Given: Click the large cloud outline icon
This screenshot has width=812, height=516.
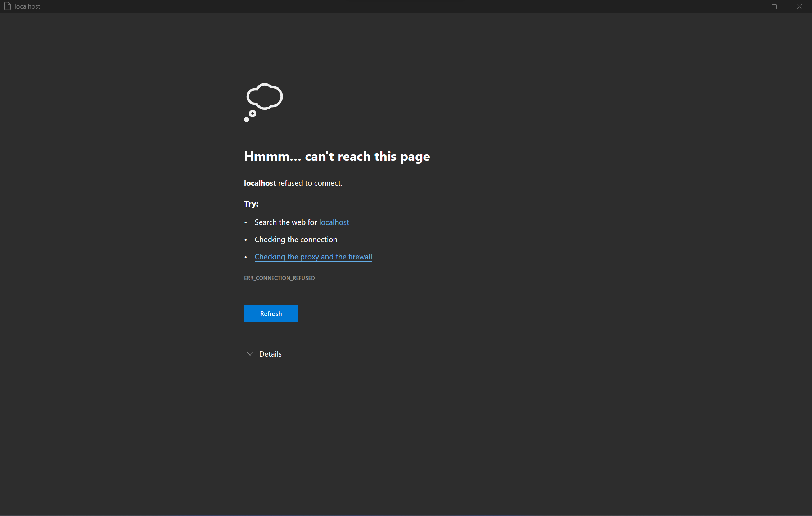Looking at the screenshot, I should 264,97.
